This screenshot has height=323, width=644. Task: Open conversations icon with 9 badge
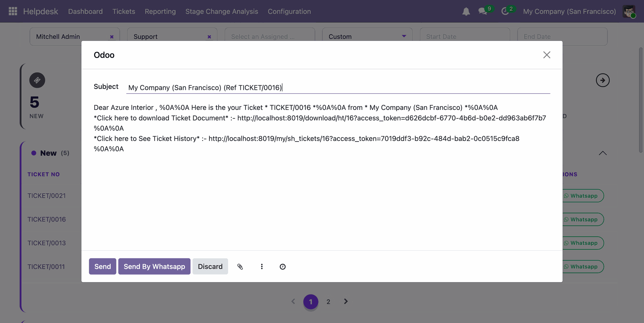pos(483,11)
